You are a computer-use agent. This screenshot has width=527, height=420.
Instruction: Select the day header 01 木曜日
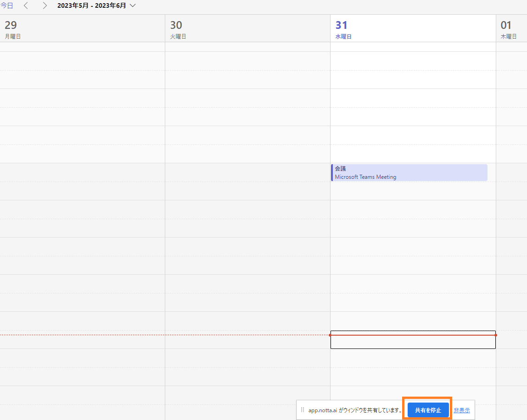(511, 28)
